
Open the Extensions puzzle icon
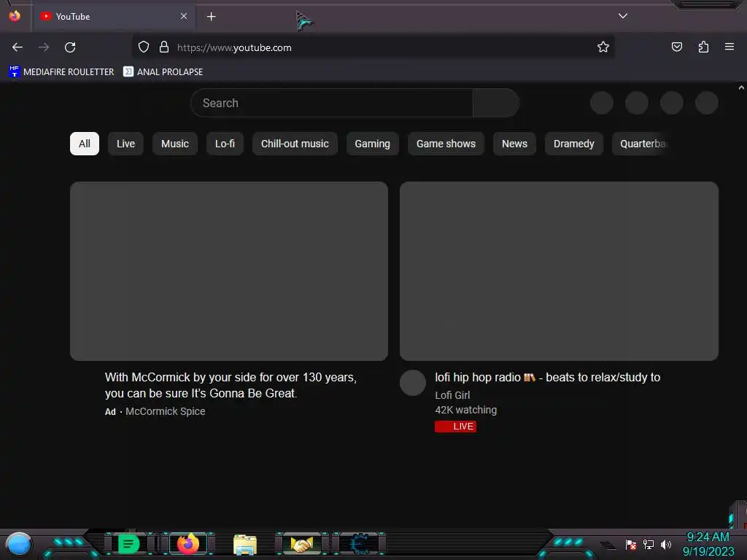click(703, 47)
